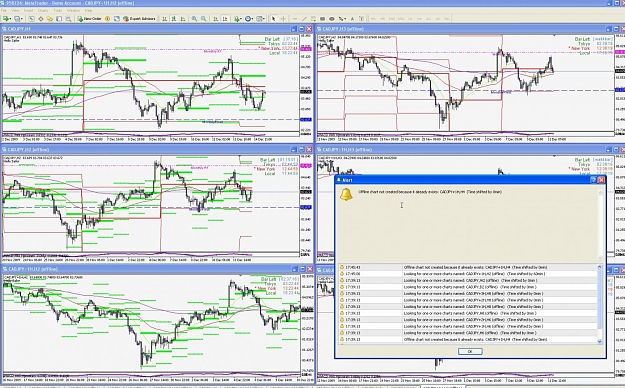Click the Alert list scroll down arrow
The height and width of the screenshot is (388, 625).
pos(599,341)
